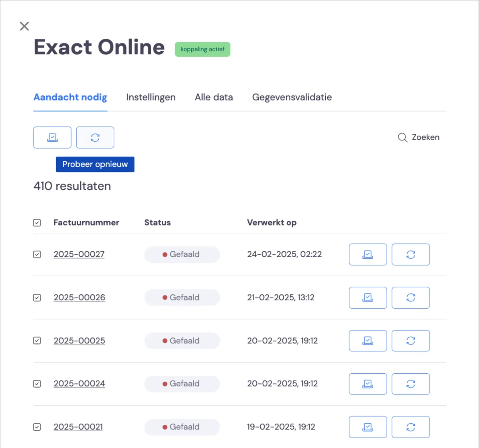This screenshot has height=448, width=479.
Task: Retry sync for invoice 2025-00021
Action: [x=411, y=427]
